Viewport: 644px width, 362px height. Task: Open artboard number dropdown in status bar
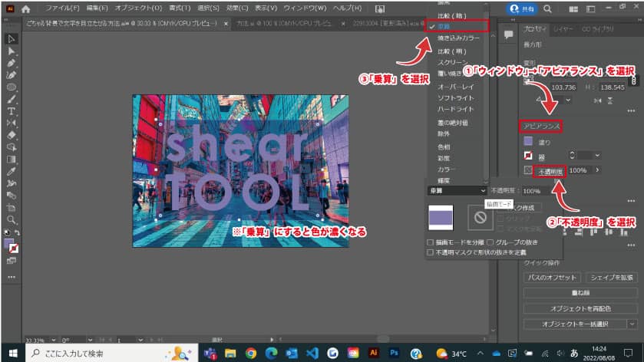pos(140,341)
